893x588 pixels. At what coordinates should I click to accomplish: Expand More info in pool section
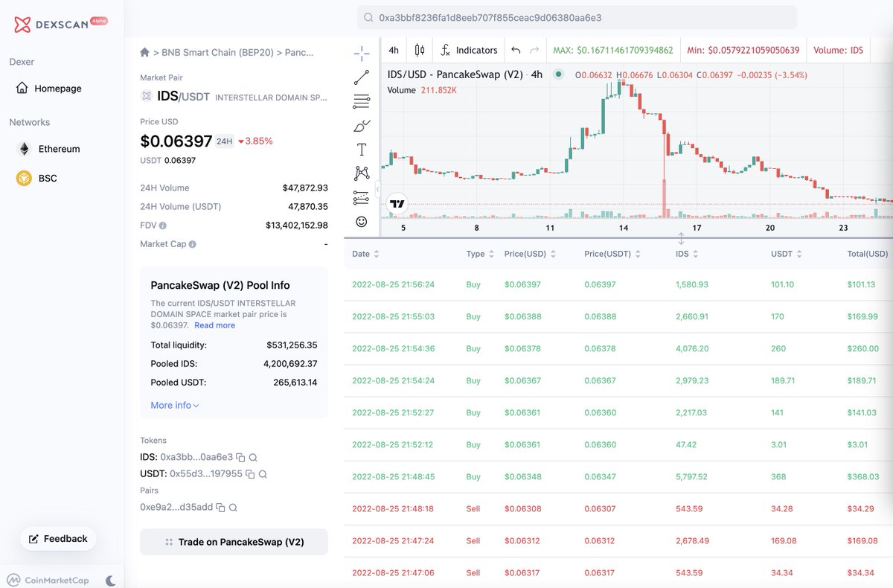pos(175,406)
